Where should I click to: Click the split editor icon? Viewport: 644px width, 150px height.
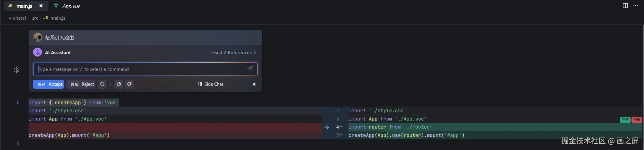[x=625, y=6]
